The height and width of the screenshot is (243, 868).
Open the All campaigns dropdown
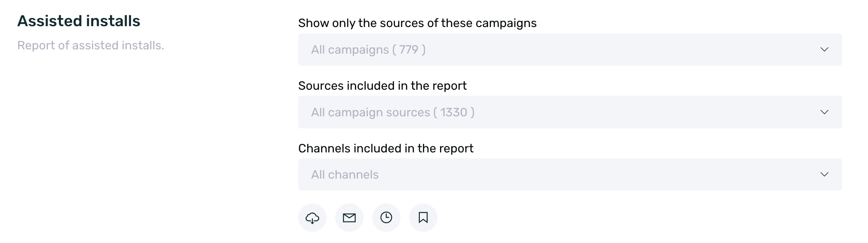tap(570, 49)
